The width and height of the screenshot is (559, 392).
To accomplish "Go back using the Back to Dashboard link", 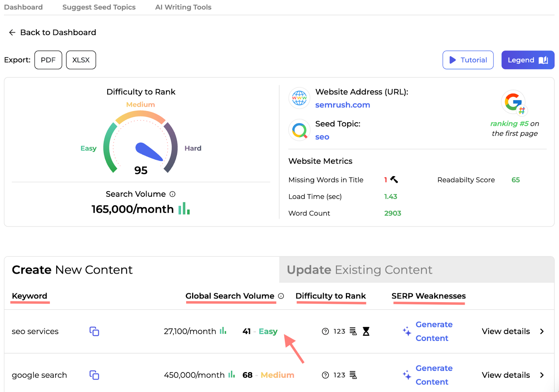I will tap(52, 32).
